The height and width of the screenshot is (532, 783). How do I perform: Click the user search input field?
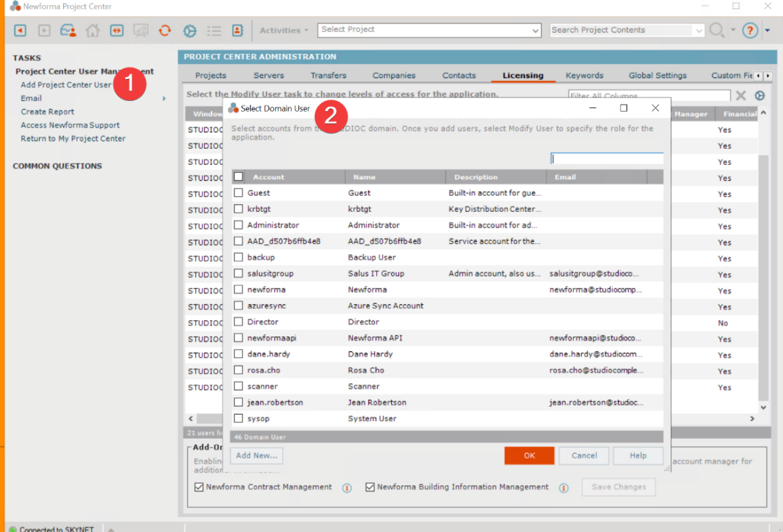(606, 157)
